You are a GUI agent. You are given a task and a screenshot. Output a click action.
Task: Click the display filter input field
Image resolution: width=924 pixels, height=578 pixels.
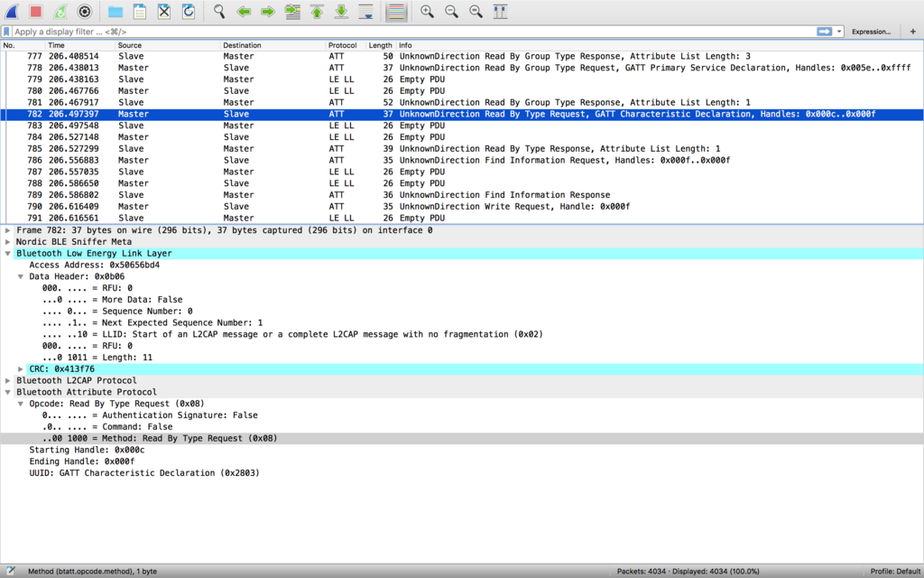412,32
